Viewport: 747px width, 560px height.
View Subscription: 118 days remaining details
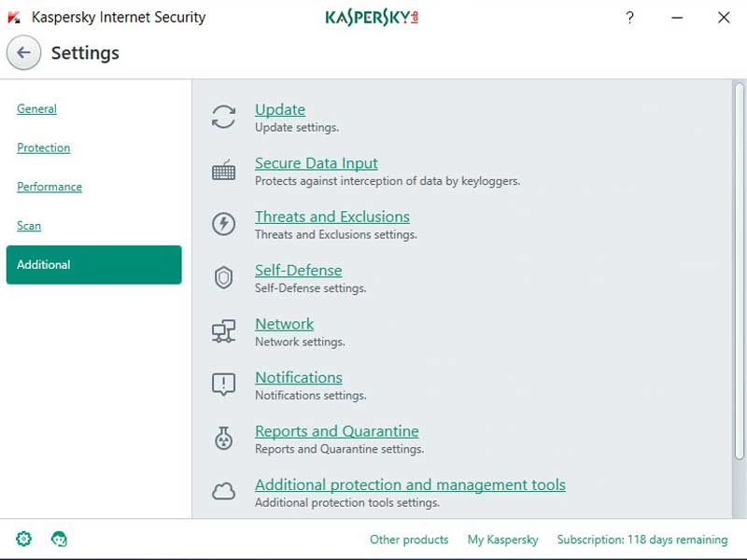click(641, 539)
